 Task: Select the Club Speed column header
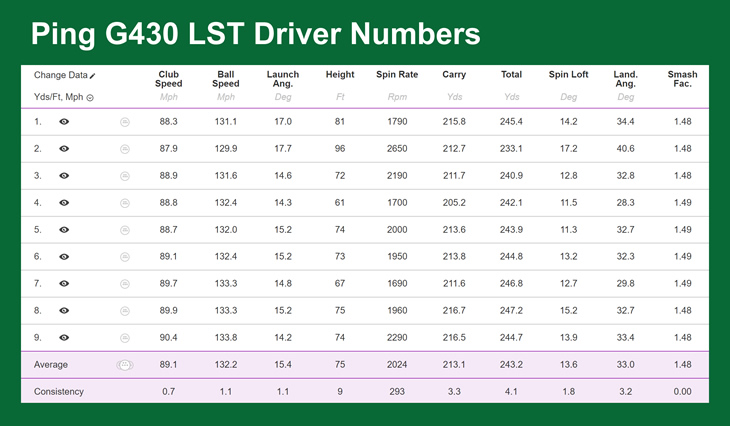click(x=169, y=79)
